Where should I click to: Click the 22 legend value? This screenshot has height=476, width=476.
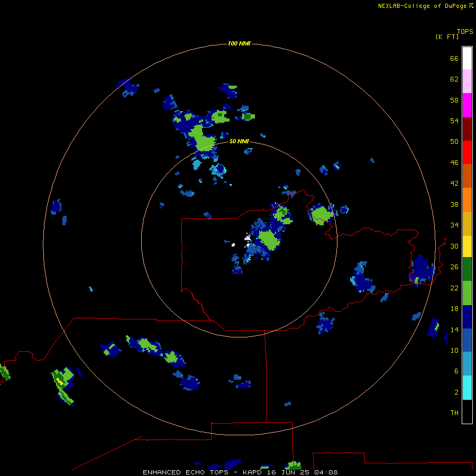tap(454, 288)
